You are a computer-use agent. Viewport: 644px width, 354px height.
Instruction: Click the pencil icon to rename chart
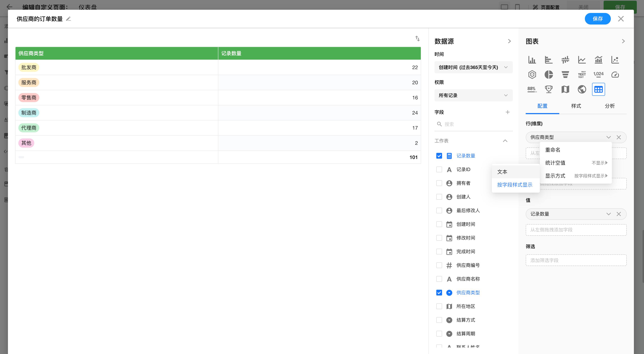pos(69,19)
